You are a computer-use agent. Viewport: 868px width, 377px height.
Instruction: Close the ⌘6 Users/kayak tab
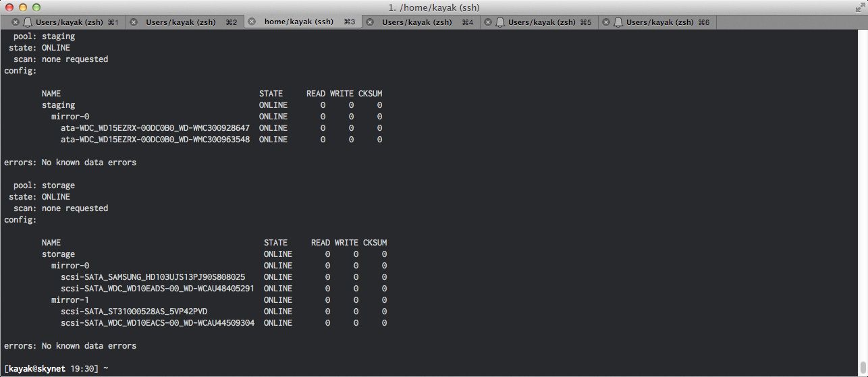coord(606,22)
